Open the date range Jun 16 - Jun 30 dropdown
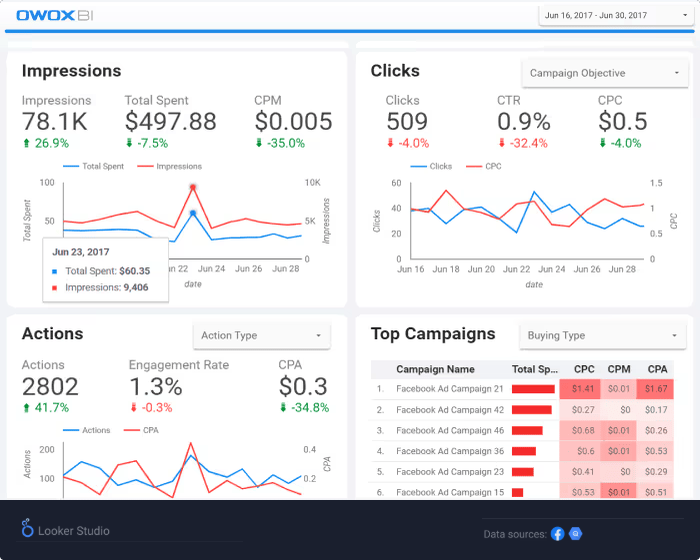This screenshot has width=700, height=560. coord(616,16)
